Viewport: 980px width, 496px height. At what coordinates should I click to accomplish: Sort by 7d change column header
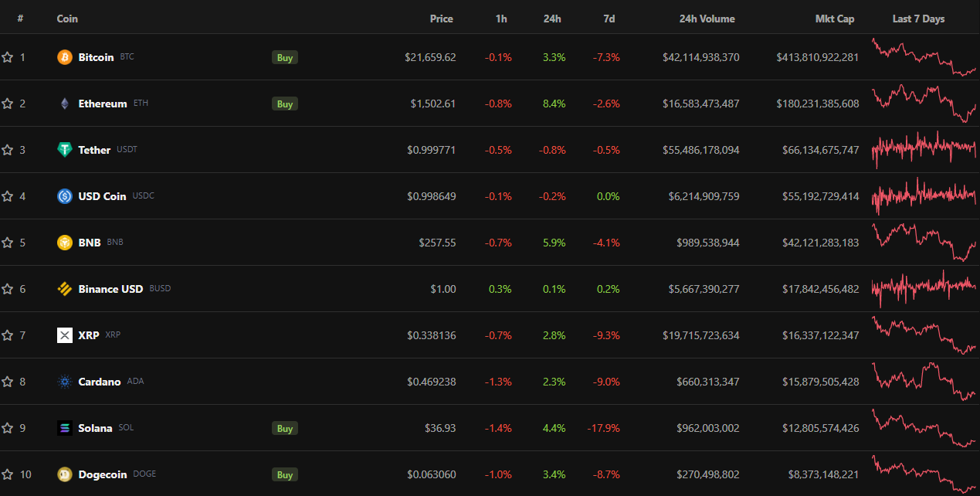(609, 19)
